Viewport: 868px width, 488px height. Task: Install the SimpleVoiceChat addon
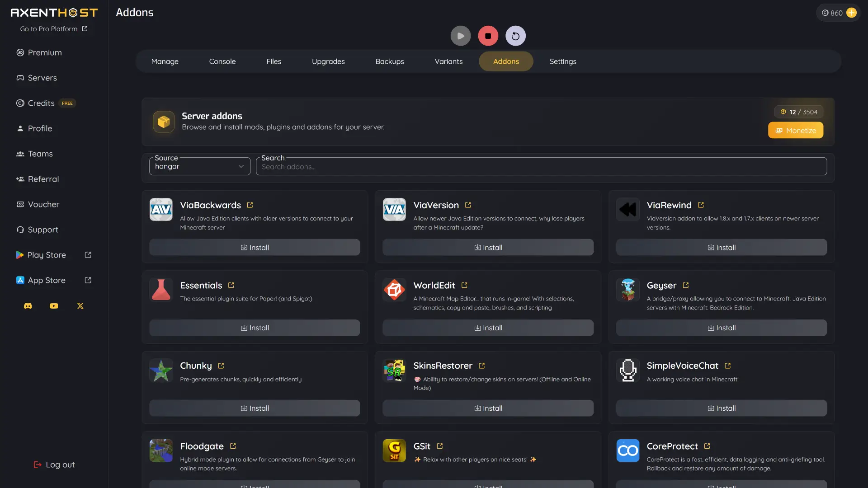[x=721, y=408]
